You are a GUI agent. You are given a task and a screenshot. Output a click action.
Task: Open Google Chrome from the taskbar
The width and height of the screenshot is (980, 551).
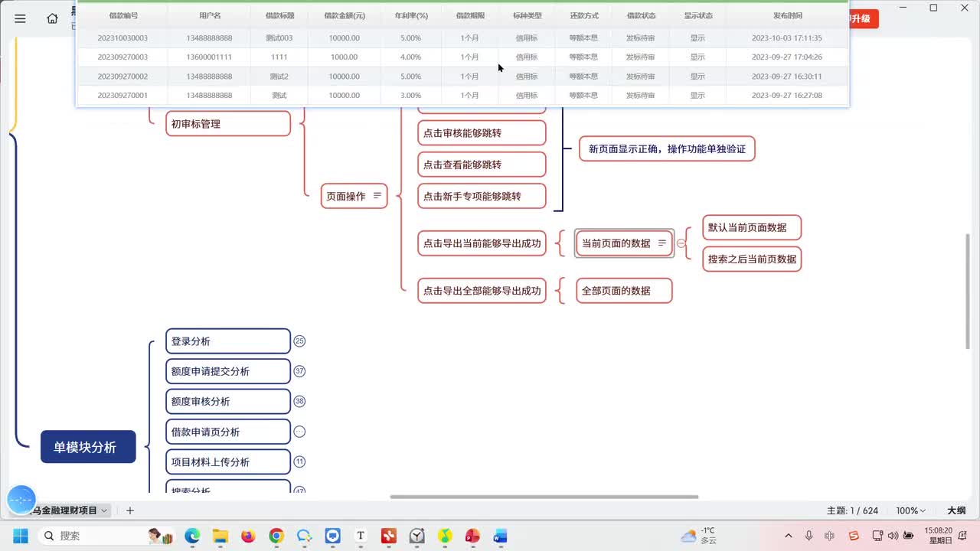pos(276,536)
